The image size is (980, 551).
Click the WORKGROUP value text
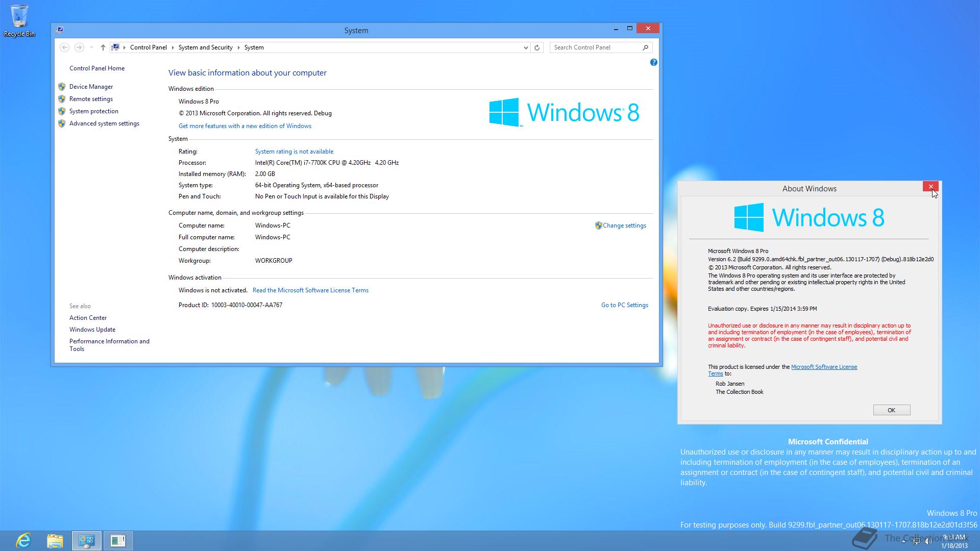point(274,261)
